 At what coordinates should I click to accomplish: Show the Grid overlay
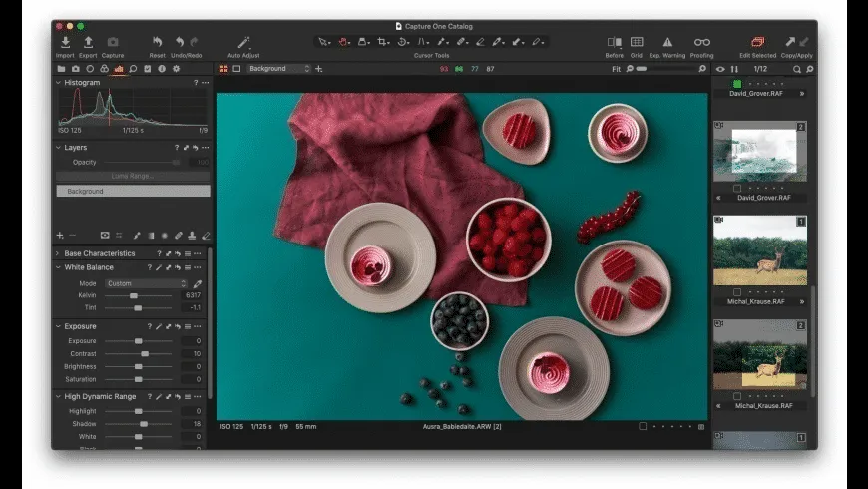tap(637, 42)
